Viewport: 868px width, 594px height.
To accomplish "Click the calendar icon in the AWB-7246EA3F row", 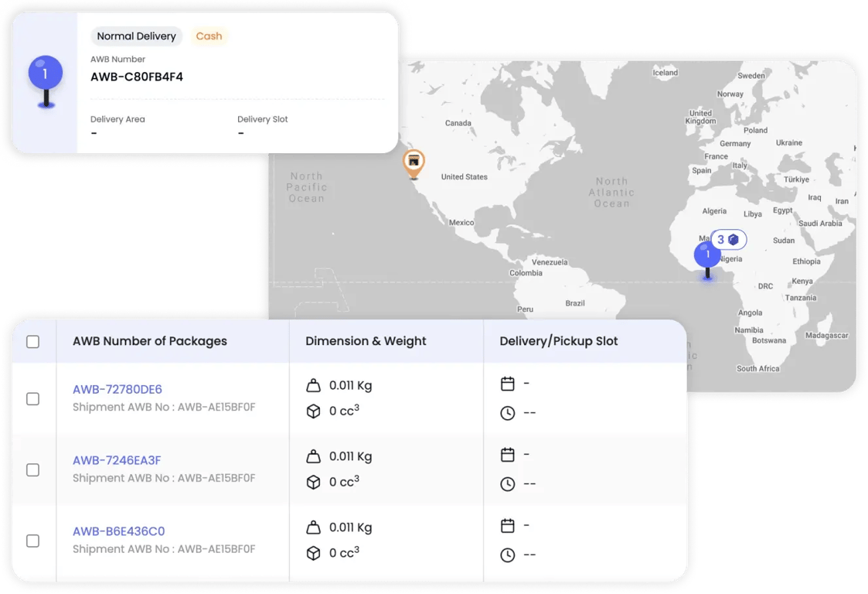I will [508, 453].
